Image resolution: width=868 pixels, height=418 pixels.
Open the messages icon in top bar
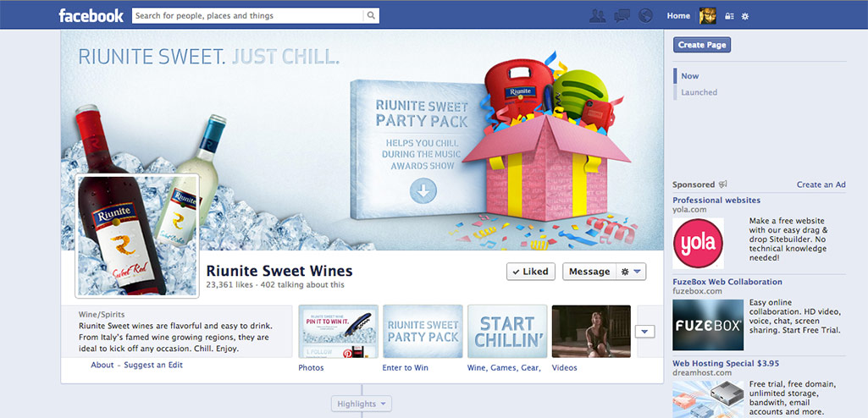[622, 15]
